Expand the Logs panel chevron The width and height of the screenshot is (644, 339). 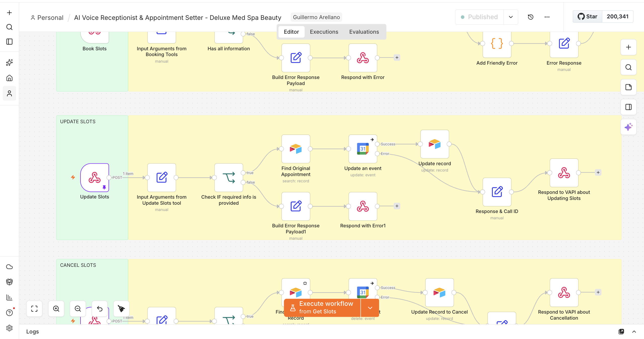coord(634,332)
